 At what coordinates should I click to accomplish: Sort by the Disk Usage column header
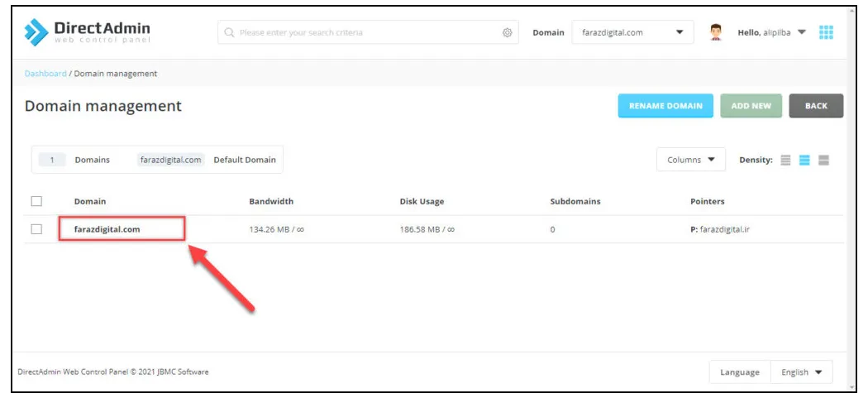pos(422,201)
